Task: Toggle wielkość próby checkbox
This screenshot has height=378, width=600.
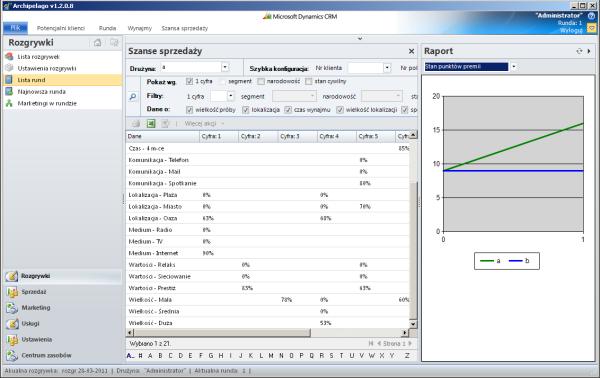Action: click(x=189, y=110)
